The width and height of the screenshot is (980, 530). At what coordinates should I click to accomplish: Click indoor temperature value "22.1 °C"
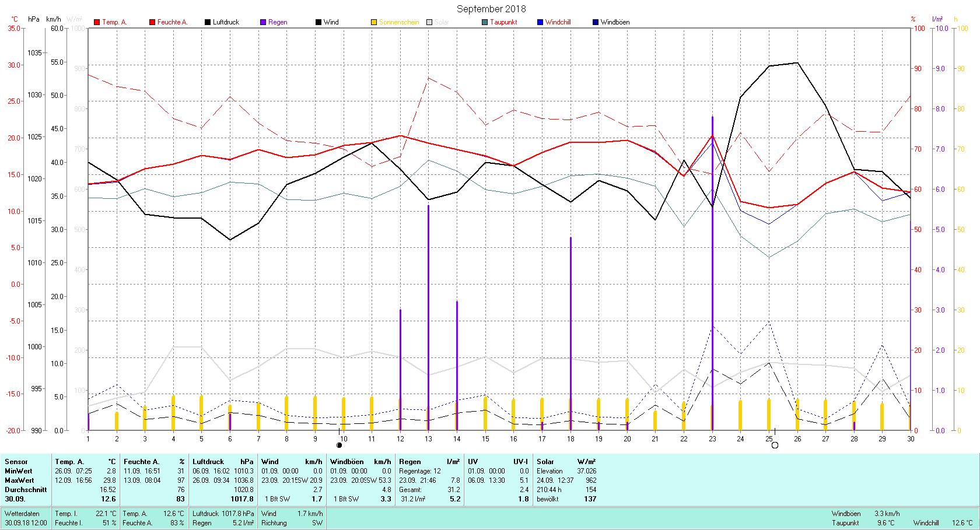pos(106,514)
